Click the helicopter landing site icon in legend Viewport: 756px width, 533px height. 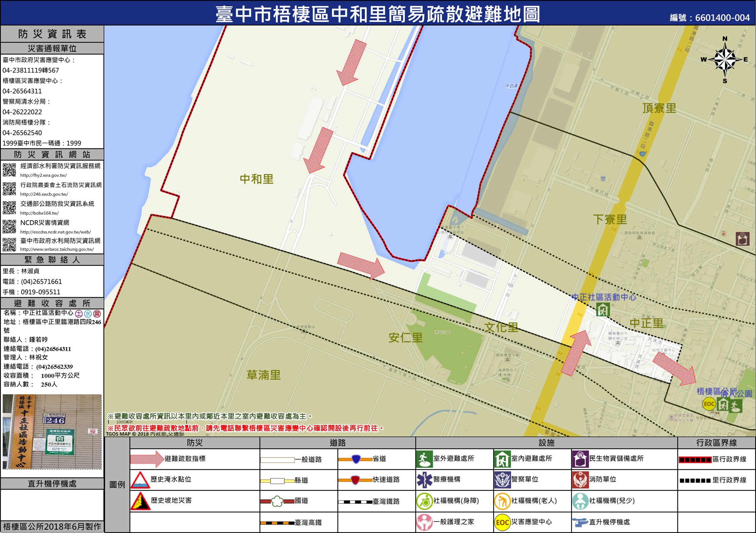580,522
